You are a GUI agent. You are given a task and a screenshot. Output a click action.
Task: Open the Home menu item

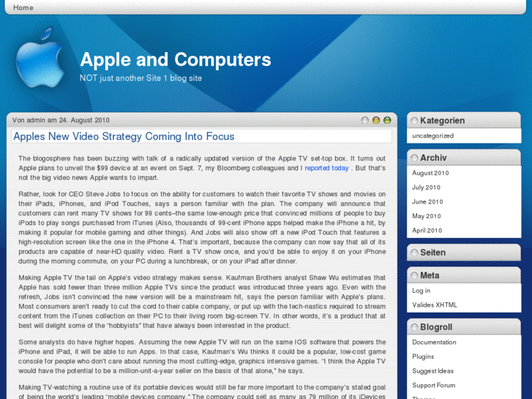[23, 7]
